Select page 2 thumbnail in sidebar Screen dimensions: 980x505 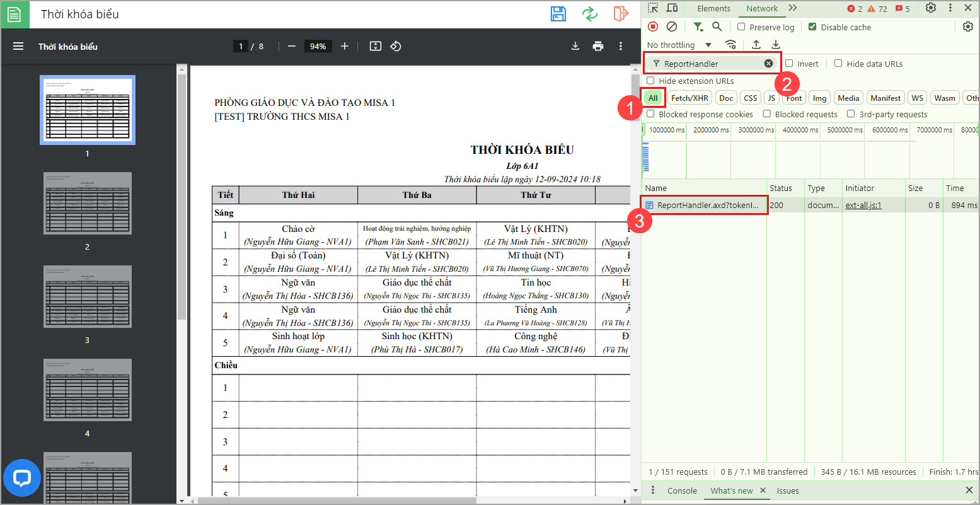[x=88, y=203]
